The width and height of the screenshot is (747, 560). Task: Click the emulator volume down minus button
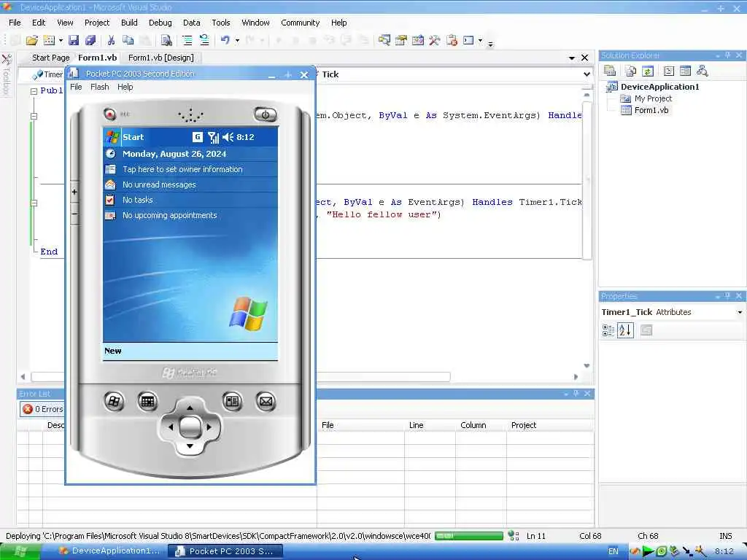tap(74, 214)
